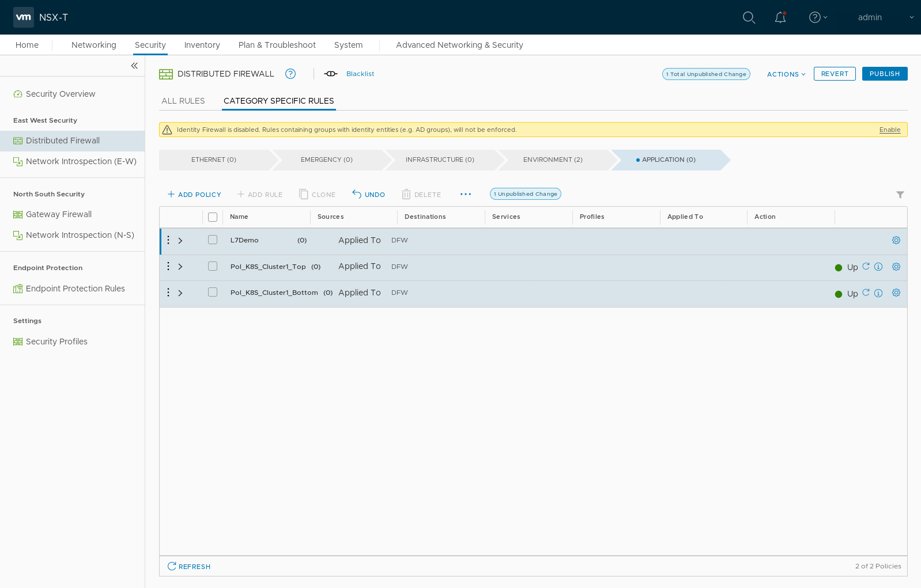Click the Blacklist connectivity icon

pos(331,74)
